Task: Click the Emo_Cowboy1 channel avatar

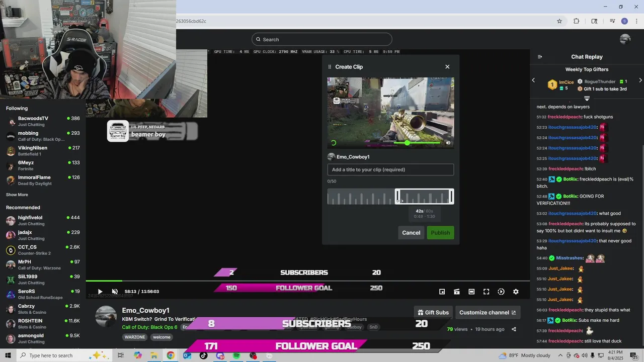Action: (106, 316)
